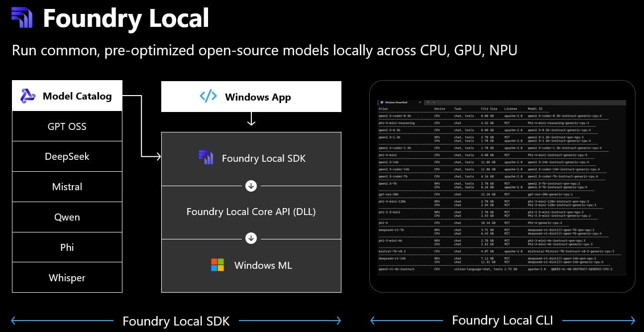The width and height of the screenshot is (644, 332).
Task: Click the subtitle about running open-source models locally
Action: coord(265,51)
